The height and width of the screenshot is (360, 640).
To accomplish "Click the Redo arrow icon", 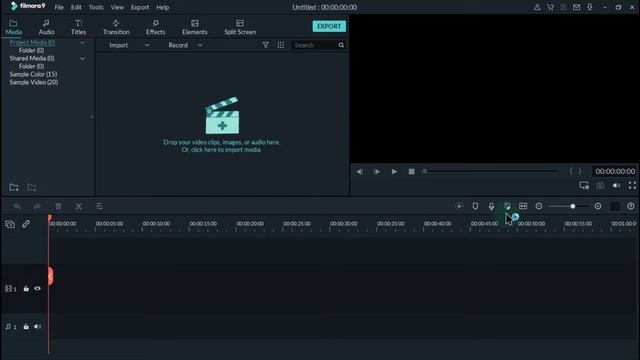I will coord(37,206).
